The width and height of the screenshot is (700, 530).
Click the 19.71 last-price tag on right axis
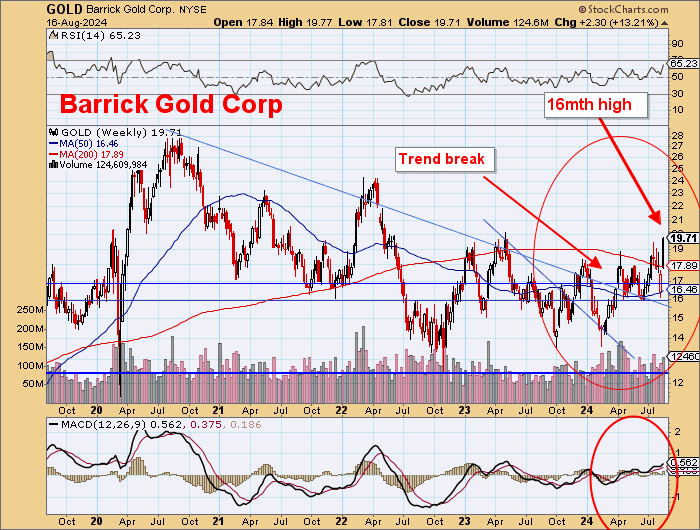[x=683, y=238]
